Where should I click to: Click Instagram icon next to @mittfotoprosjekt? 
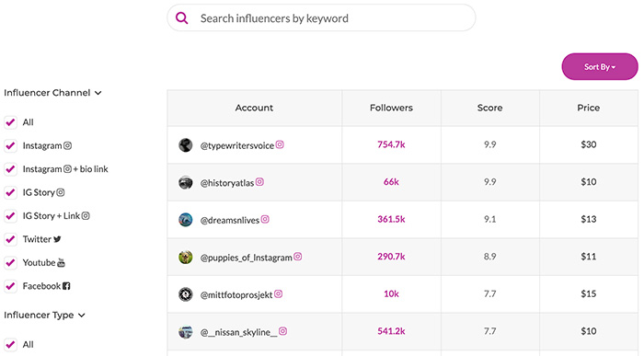(x=278, y=294)
